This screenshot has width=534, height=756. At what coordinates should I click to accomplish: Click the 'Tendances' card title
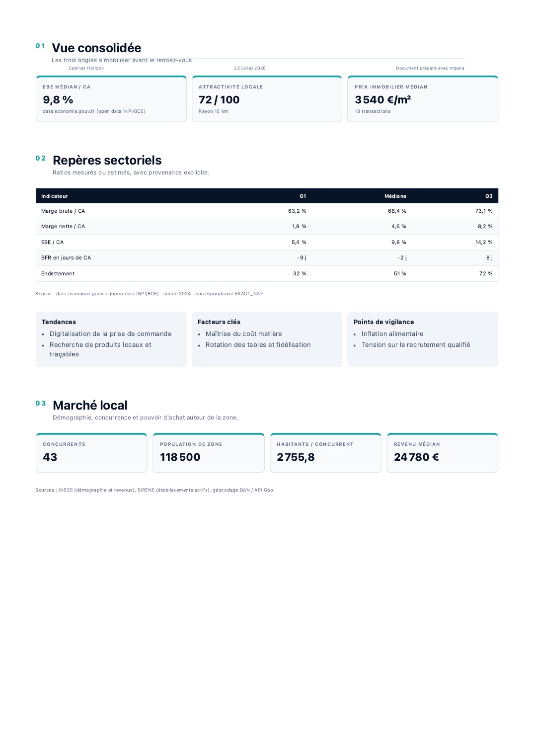point(59,322)
